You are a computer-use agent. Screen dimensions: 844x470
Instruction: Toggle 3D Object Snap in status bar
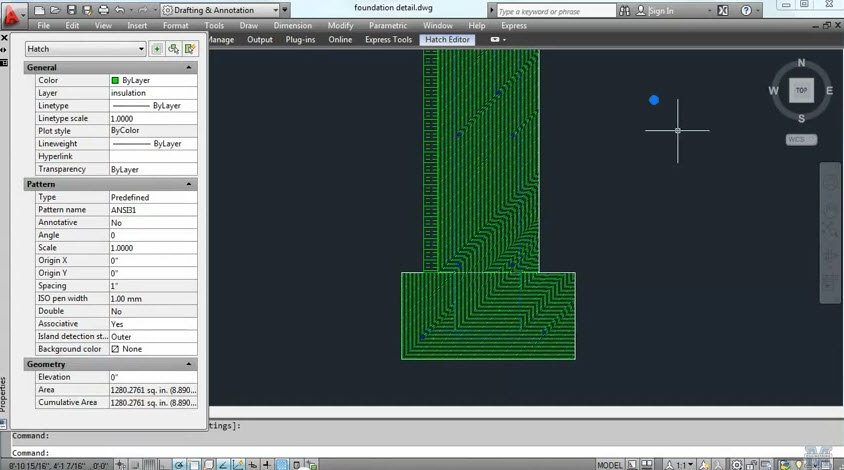pos(208,464)
